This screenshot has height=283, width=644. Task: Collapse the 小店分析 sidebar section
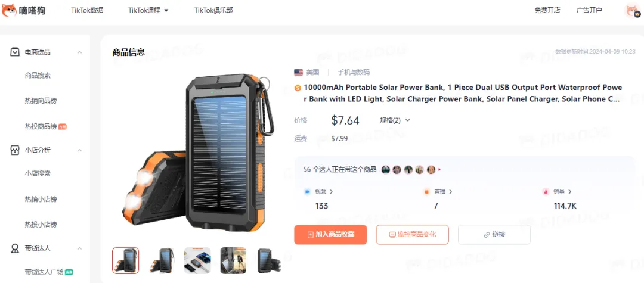(x=80, y=150)
